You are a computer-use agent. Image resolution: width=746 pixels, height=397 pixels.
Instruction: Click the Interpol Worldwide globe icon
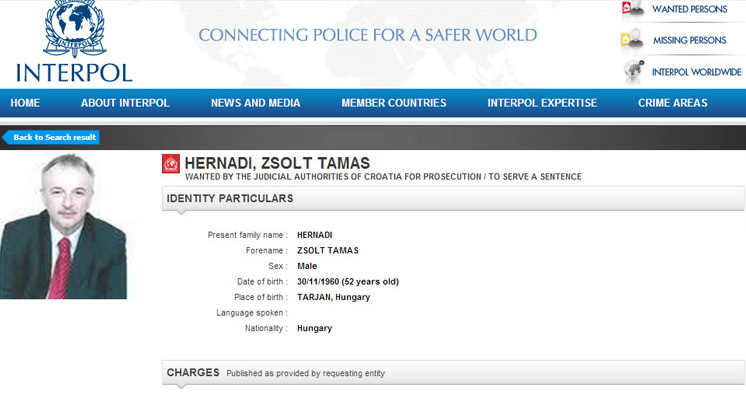pos(634,71)
